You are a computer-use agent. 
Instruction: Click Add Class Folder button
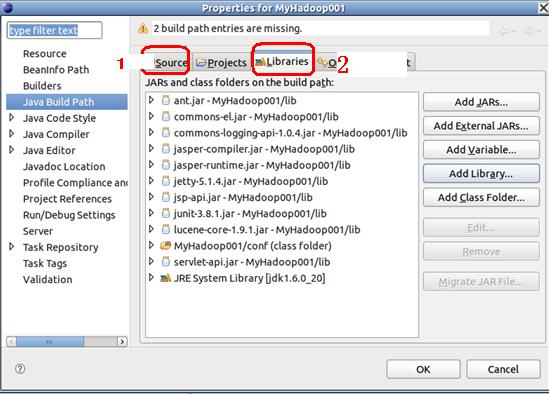[x=481, y=198]
